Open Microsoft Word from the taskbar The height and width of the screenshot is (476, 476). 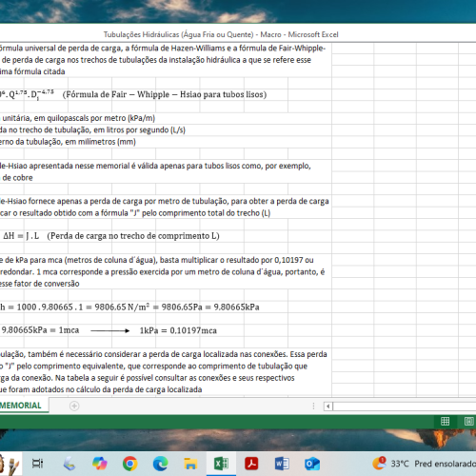pyautogui.click(x=282, y=464)
